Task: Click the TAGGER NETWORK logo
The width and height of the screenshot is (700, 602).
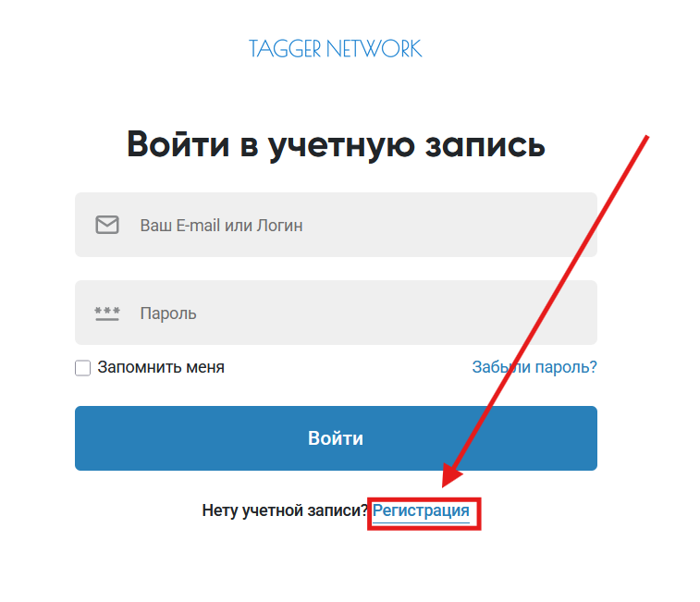Action: point(335,49)
